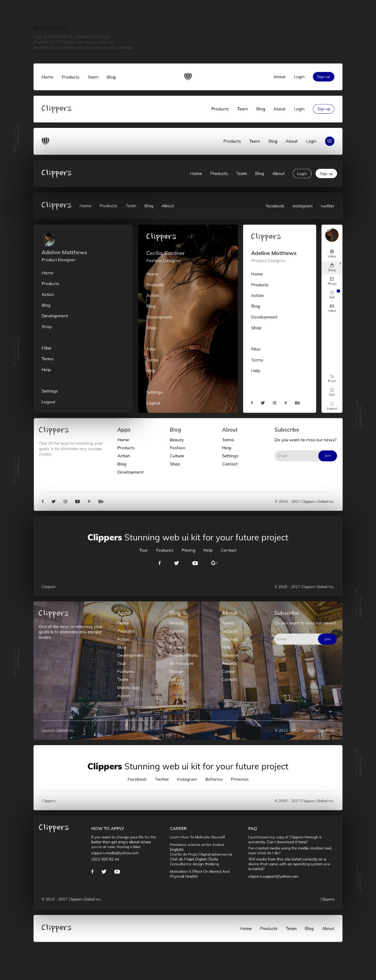Select Pricing in the dark footer menu

[188, 550]
